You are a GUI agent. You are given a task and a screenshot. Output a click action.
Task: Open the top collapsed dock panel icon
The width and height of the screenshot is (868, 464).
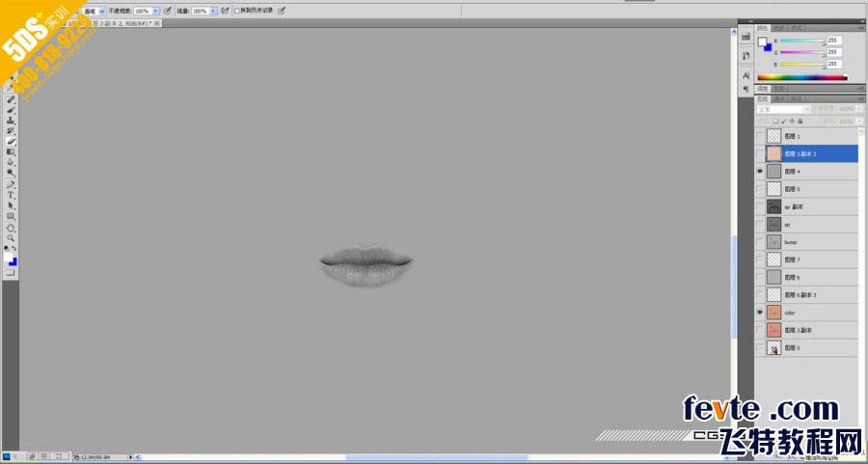coord(746,36)
